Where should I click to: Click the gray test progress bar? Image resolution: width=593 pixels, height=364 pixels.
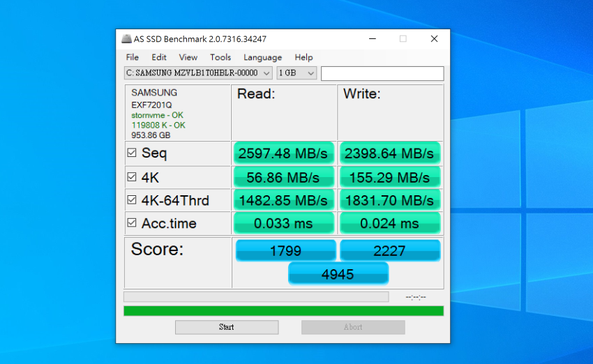pos(256,297)
